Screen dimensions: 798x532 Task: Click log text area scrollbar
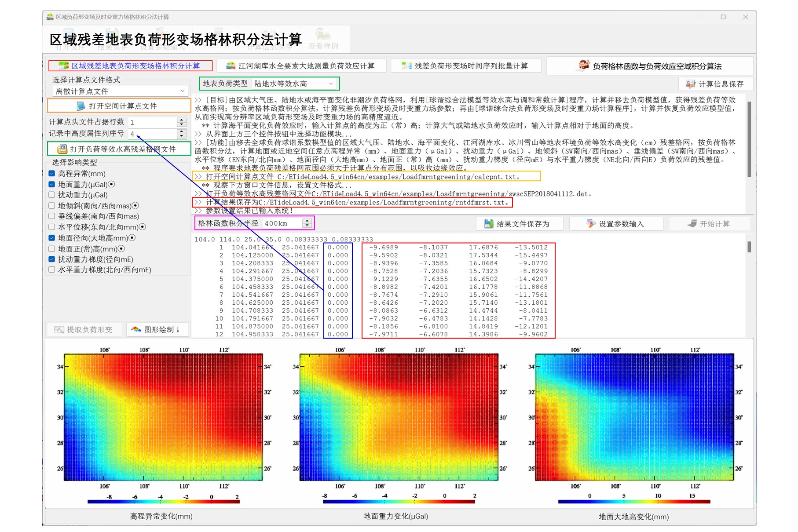(749, 139)
